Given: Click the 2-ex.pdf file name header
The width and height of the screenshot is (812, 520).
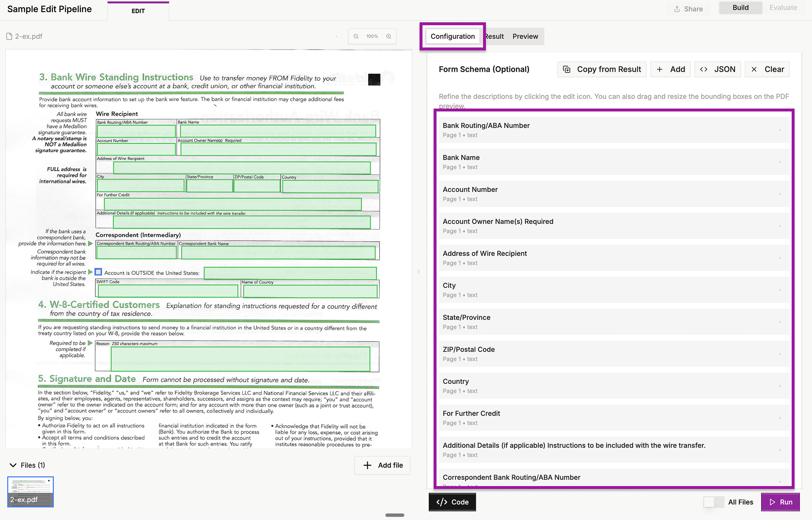Looking at the screenshot, I should pos(24,36).
